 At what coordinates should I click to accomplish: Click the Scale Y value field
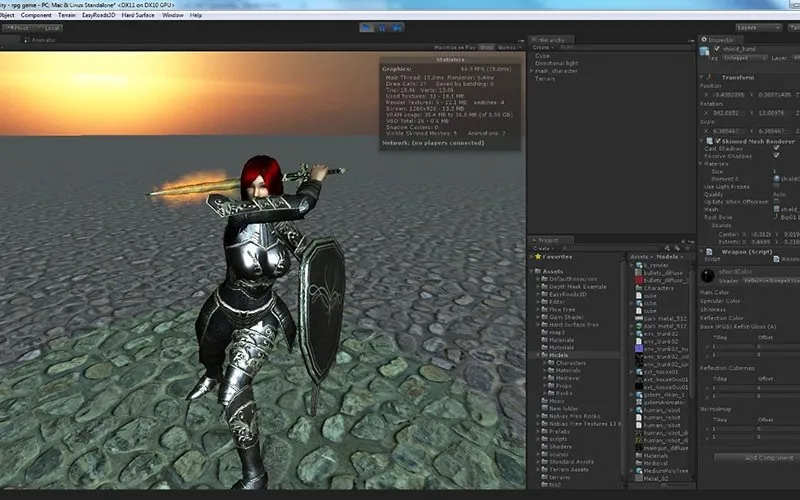pyautogui.click(x=775, y=131)
